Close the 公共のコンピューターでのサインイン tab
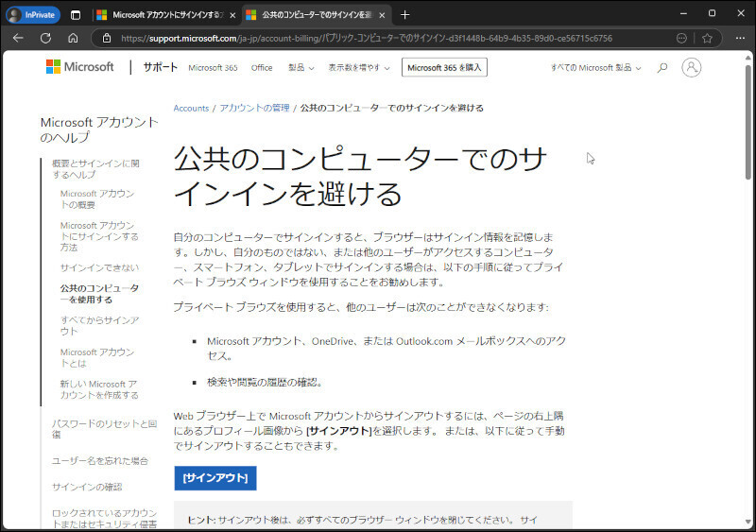The image size is (756, 532). 382,15
